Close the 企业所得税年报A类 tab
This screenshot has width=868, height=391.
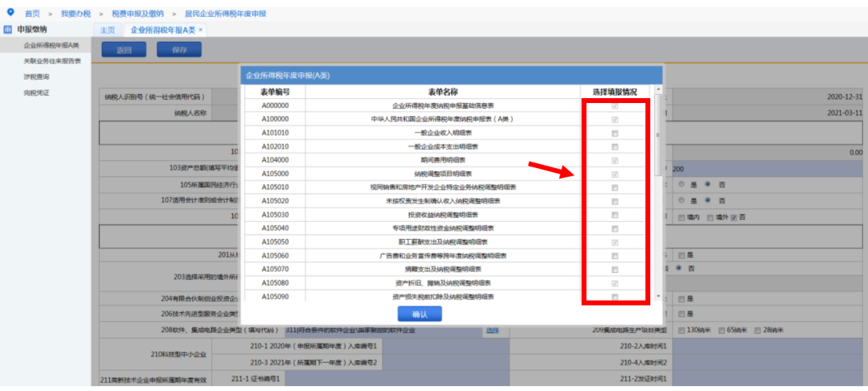[200, 30]
